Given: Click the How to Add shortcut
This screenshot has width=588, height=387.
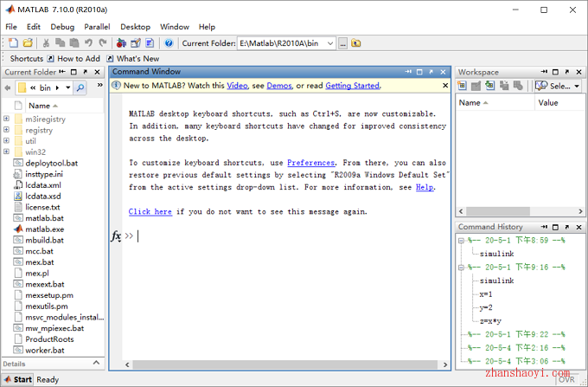Looking at the screenshot, I should (x=73, y=59).
